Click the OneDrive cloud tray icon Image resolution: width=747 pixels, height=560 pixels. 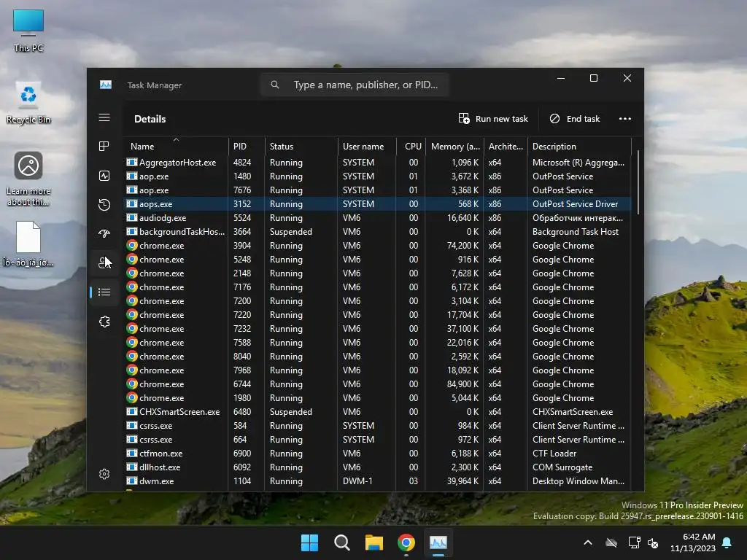tap(611, 542)
